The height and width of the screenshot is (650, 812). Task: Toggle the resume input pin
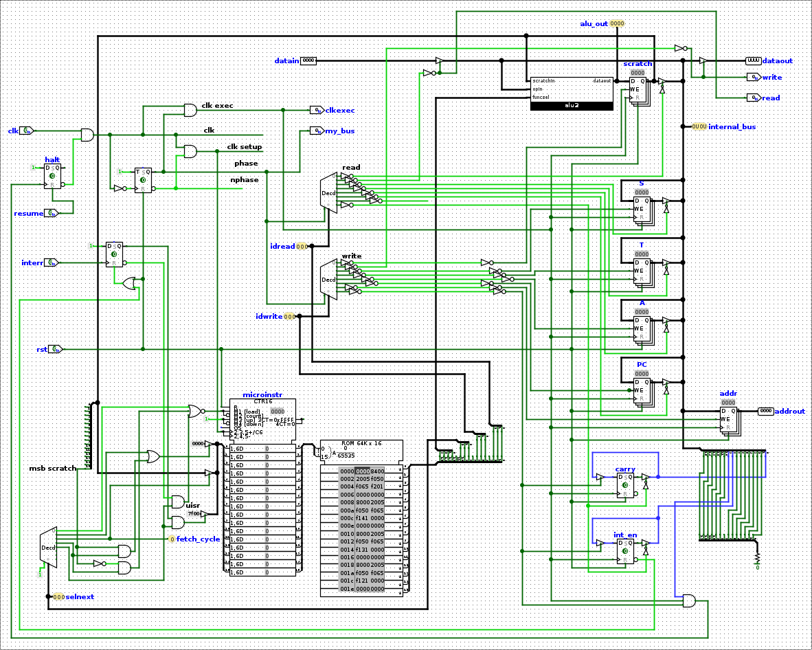pyautogui.click(x=51, y=213)
